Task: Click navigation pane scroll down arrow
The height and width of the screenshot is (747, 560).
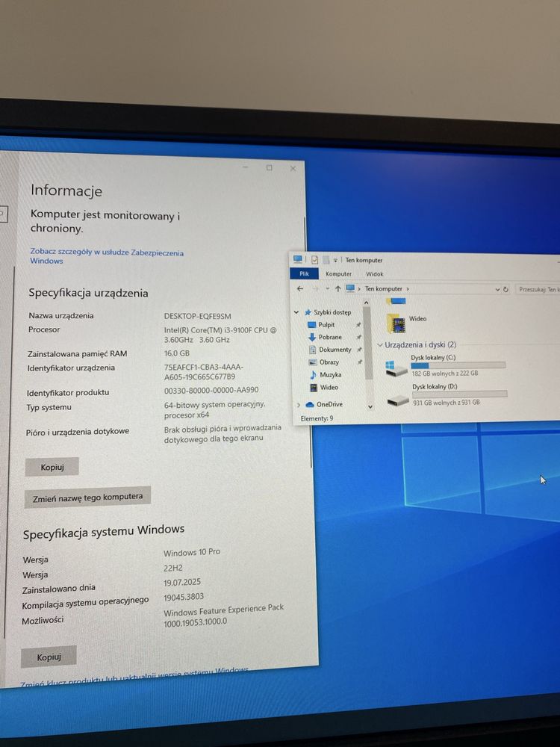Action: pyautogui.click(x=370, y=407)
